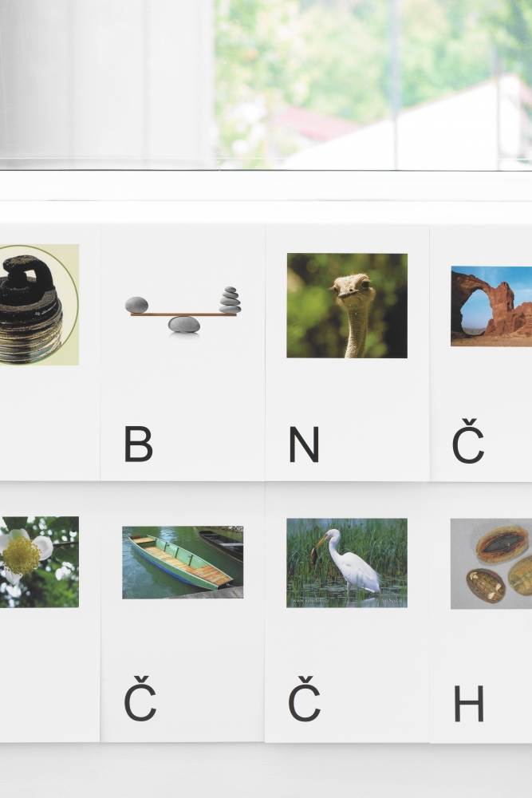532x798 pixels.
Task: Click the stacked stones on scale's right side
Action: 231,300
